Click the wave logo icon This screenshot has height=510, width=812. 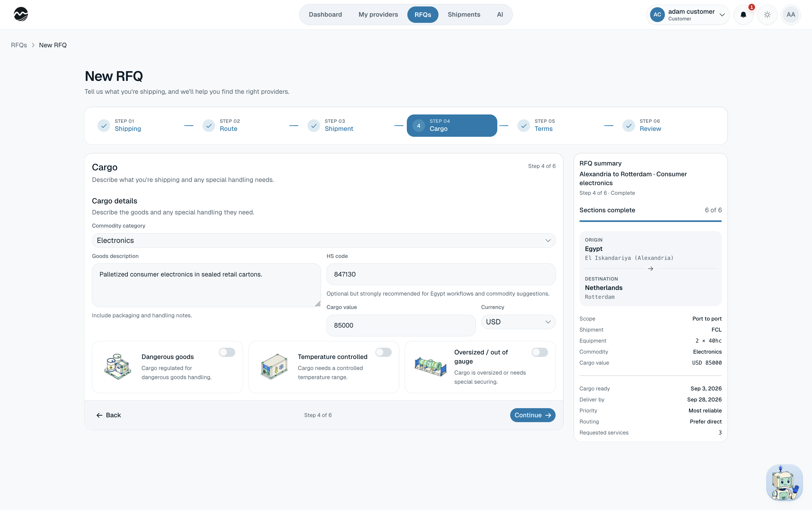(x=21, y=15)
